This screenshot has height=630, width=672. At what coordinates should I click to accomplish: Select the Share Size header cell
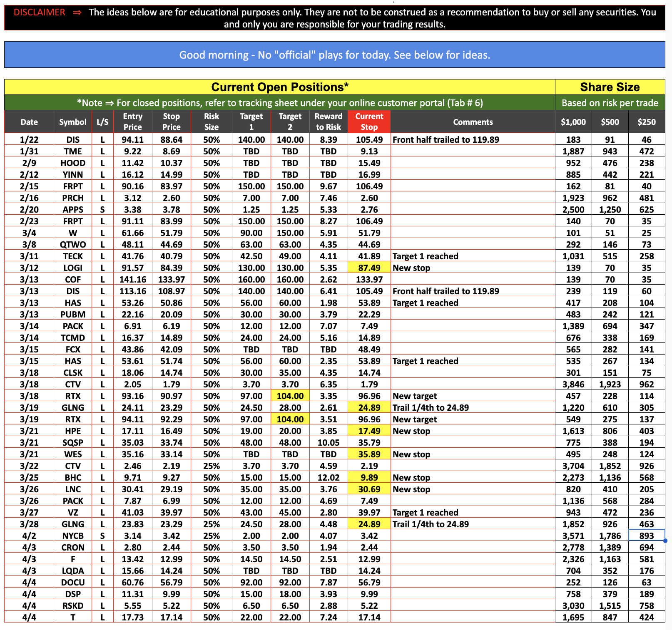[610, 87]
